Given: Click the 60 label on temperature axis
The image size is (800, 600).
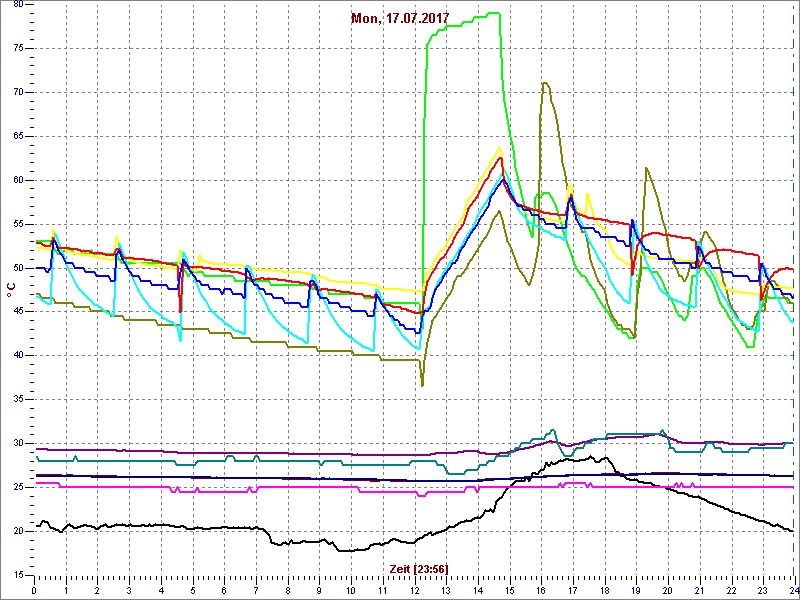Looking at the screenshot, I should pyautogui.click(x=18, y=180).
